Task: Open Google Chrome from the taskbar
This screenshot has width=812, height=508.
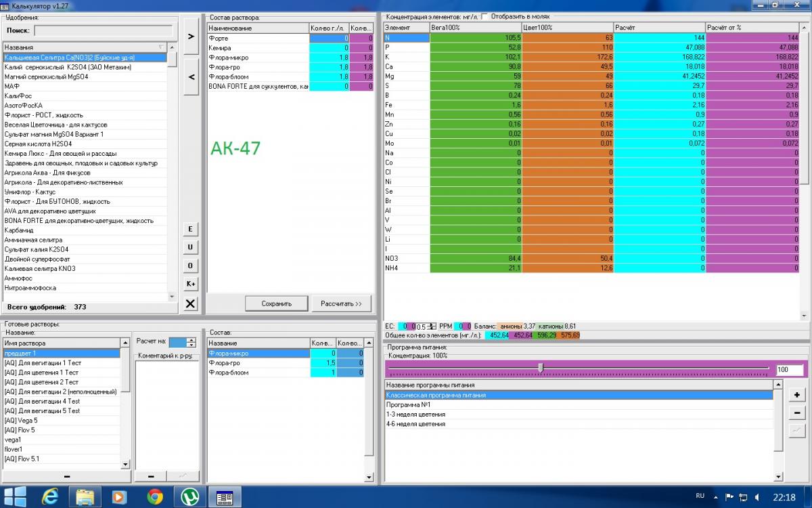Action: (154, 497)
